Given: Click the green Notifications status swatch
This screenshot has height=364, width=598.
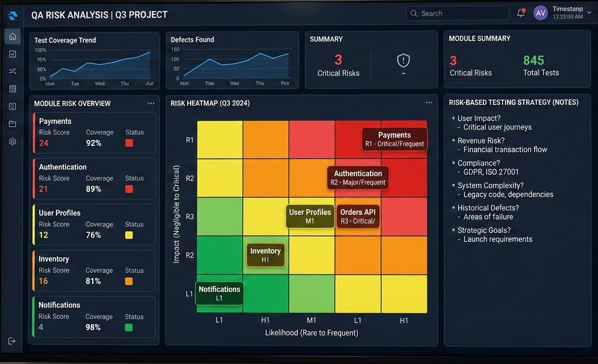Looking at the screenshot, I should [129, 327].
